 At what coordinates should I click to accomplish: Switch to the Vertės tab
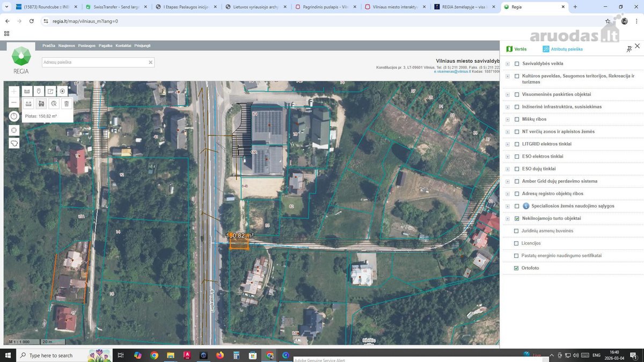[516, 49]
